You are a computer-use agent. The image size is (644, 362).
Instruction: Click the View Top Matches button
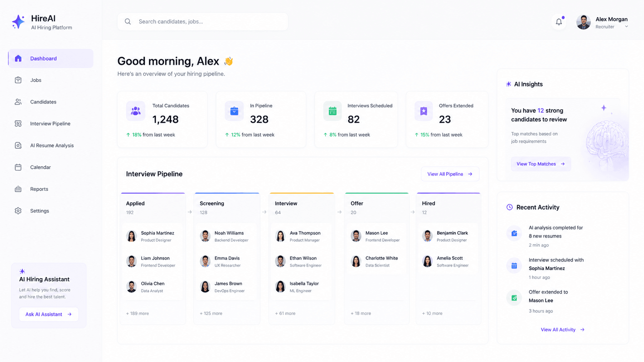541,164
